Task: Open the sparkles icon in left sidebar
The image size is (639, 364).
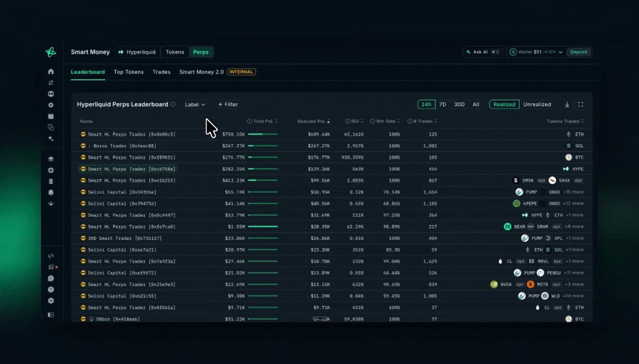Action: point(51,138)
